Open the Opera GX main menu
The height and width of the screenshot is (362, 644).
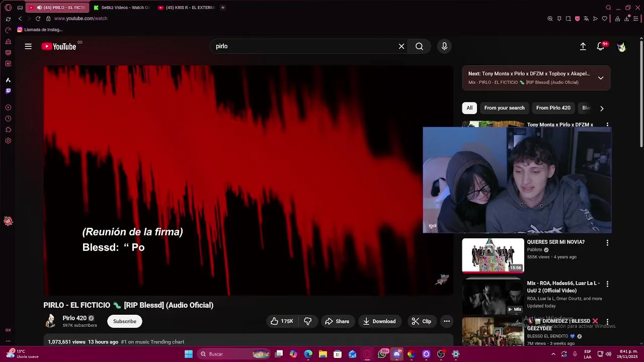tap(8, 8)
